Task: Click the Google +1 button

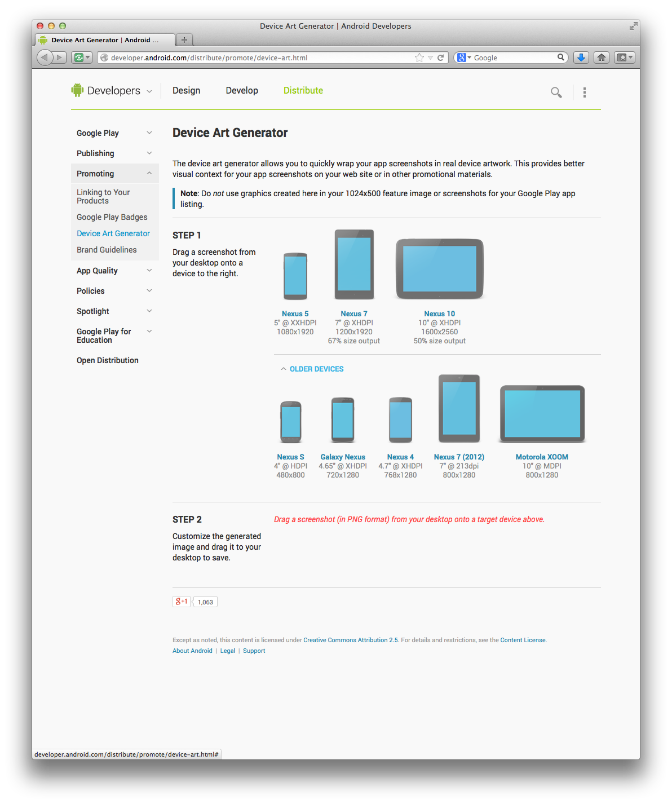Action: click(182, 602)
